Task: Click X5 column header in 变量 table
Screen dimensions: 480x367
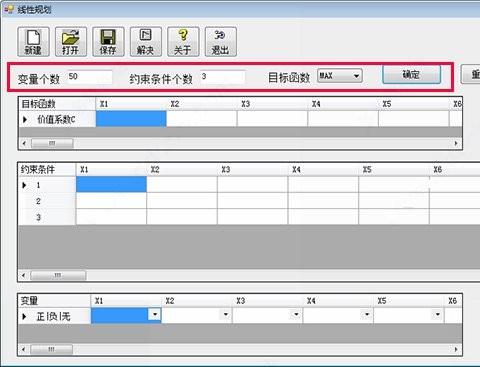Action: pos(409,301)
